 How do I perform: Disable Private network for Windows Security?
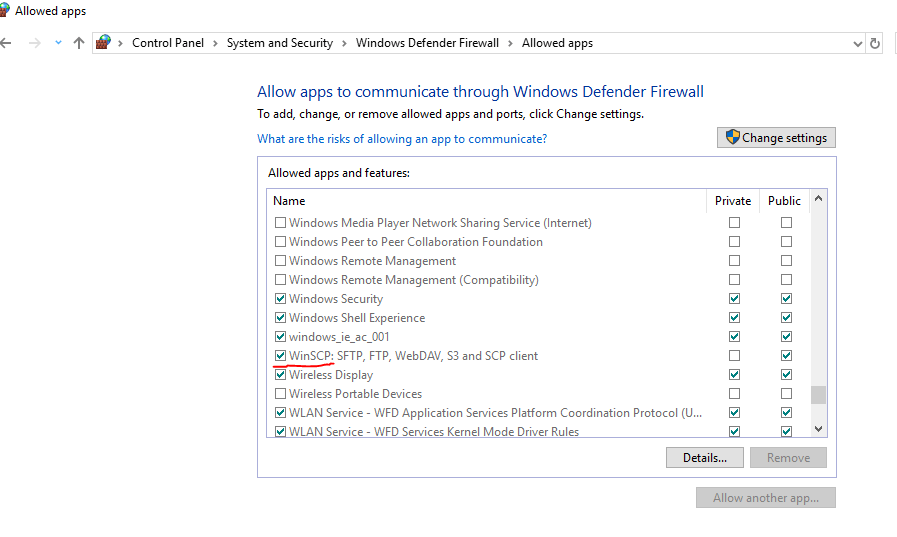click(x=735, y=299)
